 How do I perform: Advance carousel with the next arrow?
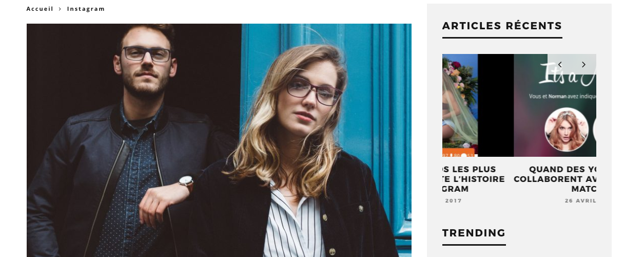pos(583,65)
